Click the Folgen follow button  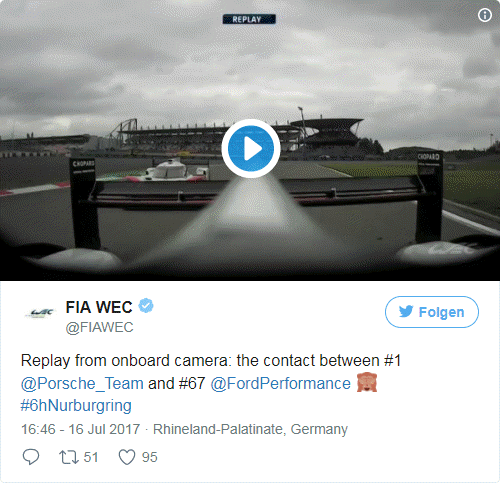tap(432, 312)
